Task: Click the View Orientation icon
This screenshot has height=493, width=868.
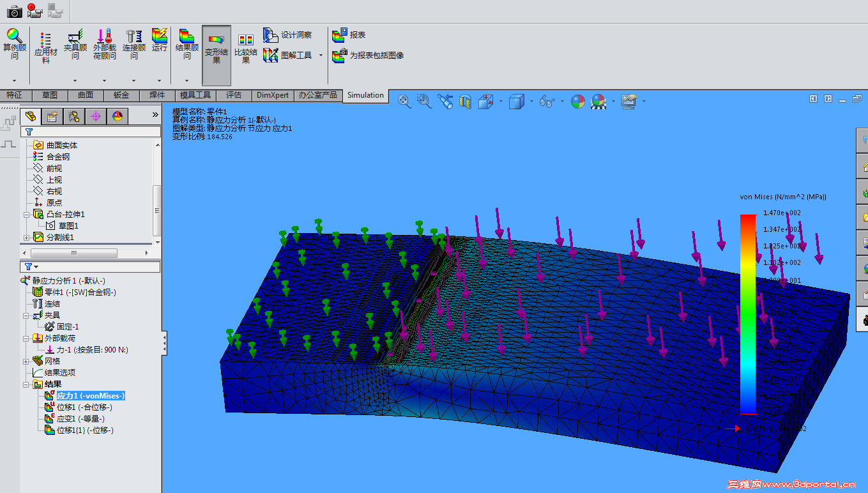Action: point(486,101)
